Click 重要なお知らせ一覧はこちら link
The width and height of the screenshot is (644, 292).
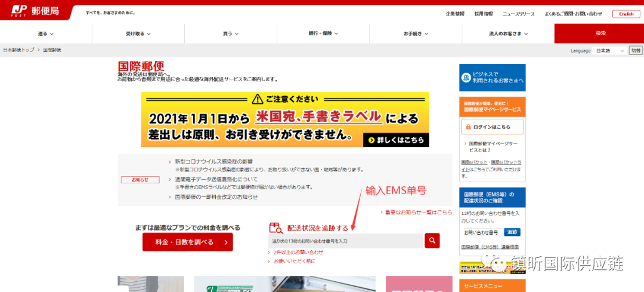click(419, 212)
